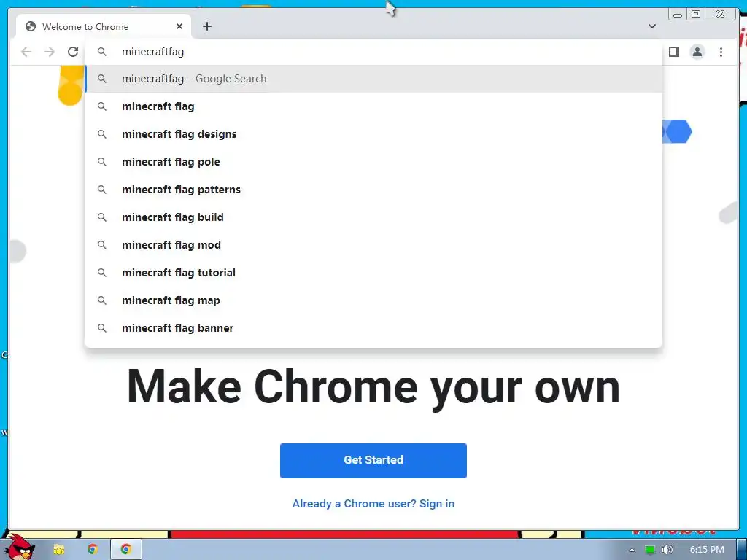Open Chrome's three-dot menu
Screen dimensions: 747x560
click(x=721, y=52)
